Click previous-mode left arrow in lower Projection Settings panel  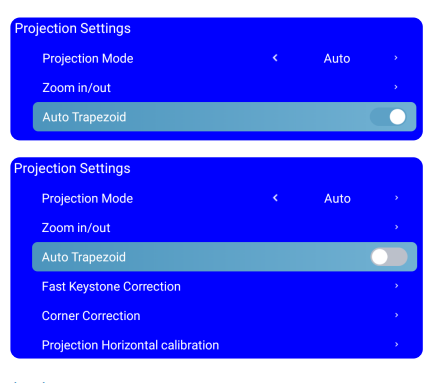click(275, 198)
